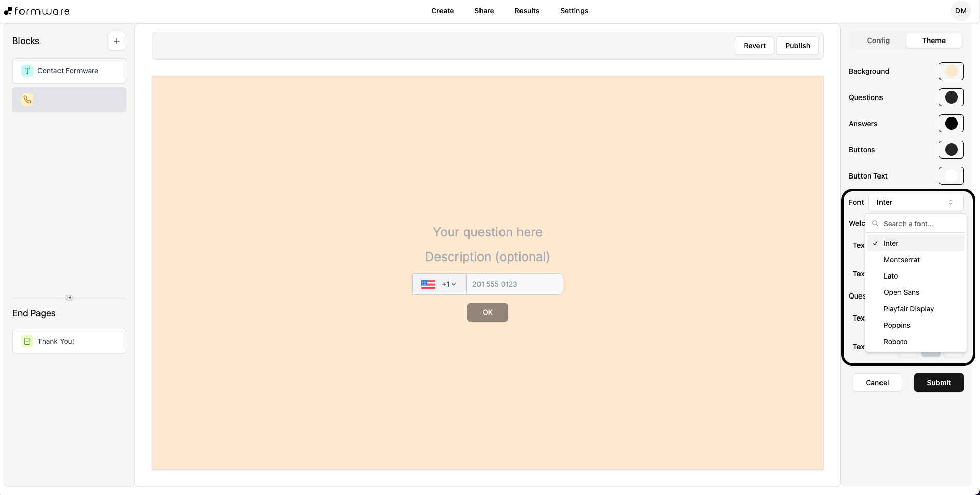Add a new block with plus icon
The image size is (980, 495).
(117, 41)
